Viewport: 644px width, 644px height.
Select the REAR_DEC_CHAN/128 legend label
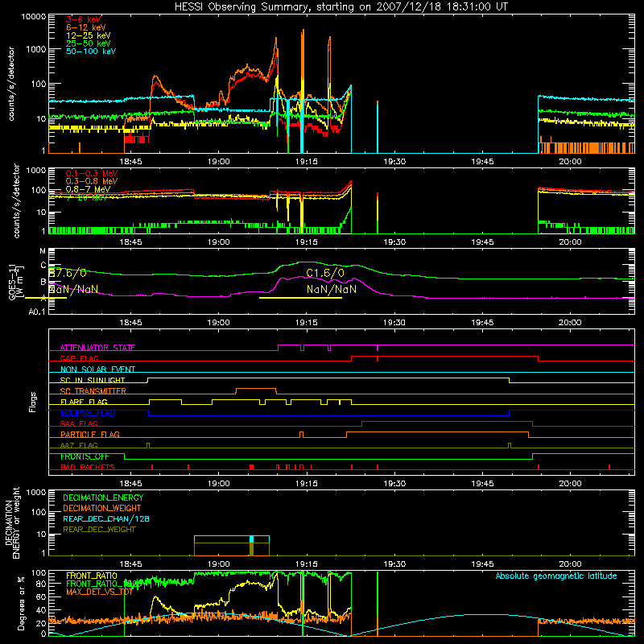coord(106,518)
